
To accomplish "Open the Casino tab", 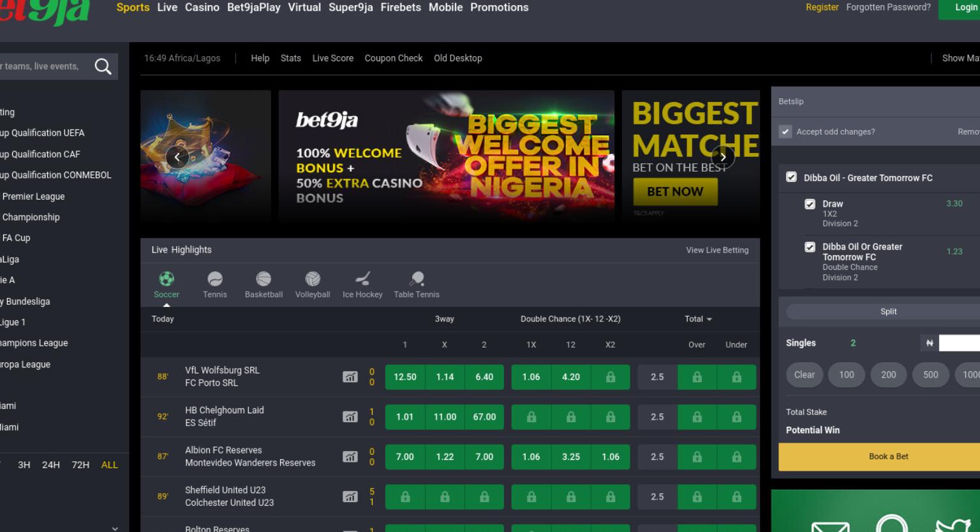I will (x=202, y=8).
